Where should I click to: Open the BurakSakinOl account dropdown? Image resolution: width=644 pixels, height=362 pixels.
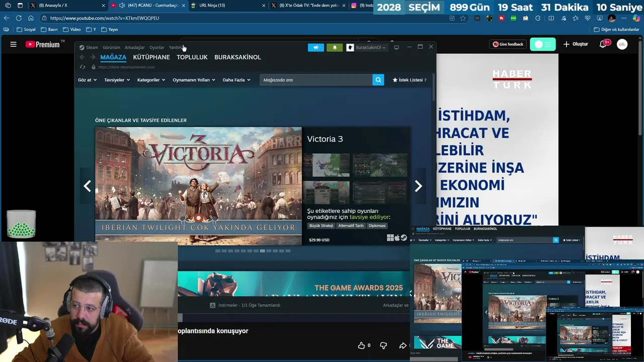click(367, 47)
